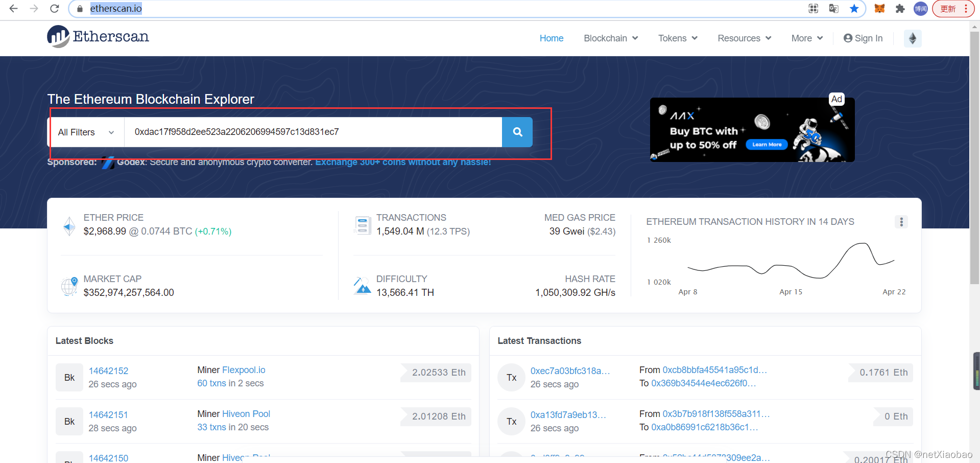Click the 1,050,309.92 GH/s hash rate value
The width and height of the screenshot is (980, 463).
point(575,293)
